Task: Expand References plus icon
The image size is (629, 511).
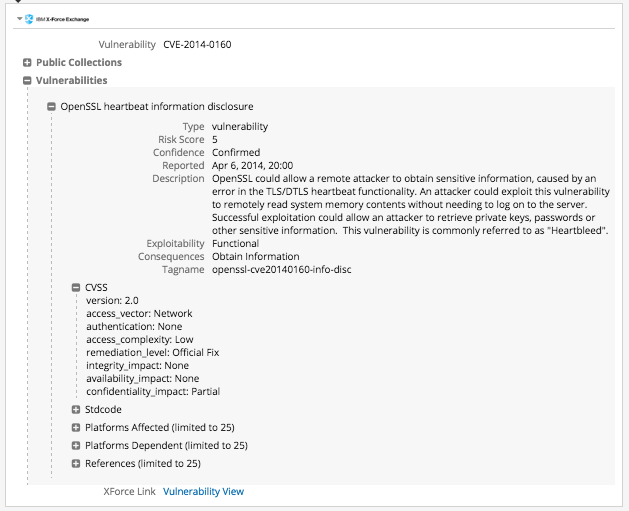Action: [x=76, y=463]
